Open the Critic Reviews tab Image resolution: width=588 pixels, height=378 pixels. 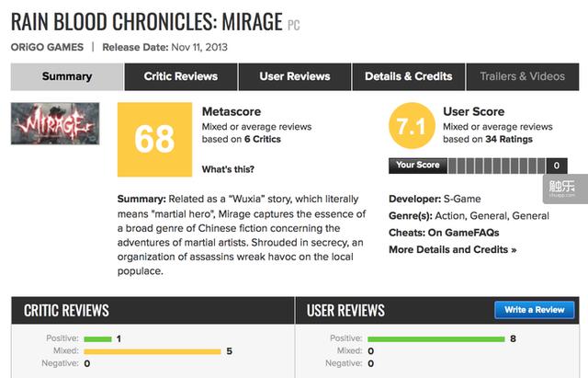tap(181, 76)
